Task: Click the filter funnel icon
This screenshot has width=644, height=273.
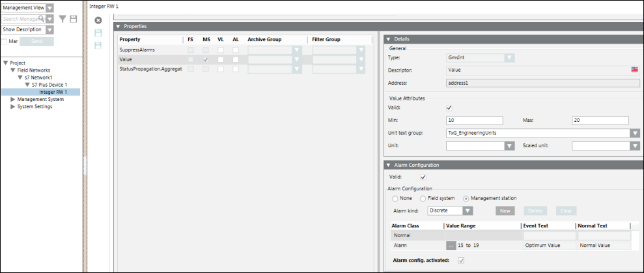Action: pos(63,19)
